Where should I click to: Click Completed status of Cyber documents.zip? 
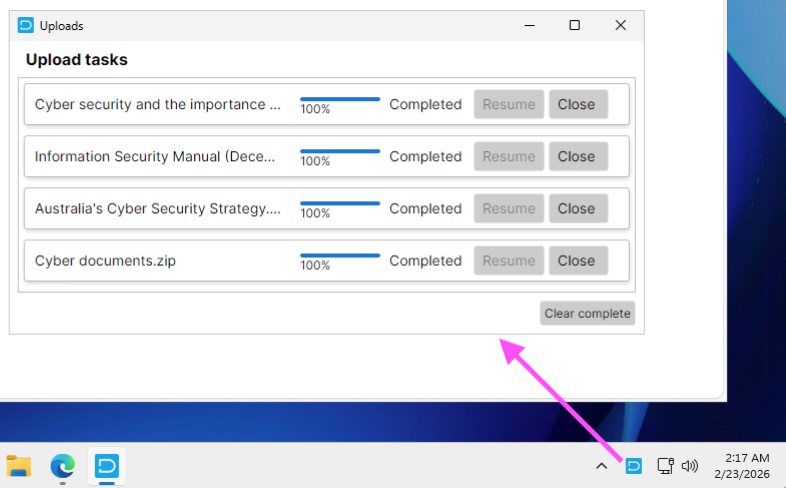pyautogui.click(x=426, y=261)
